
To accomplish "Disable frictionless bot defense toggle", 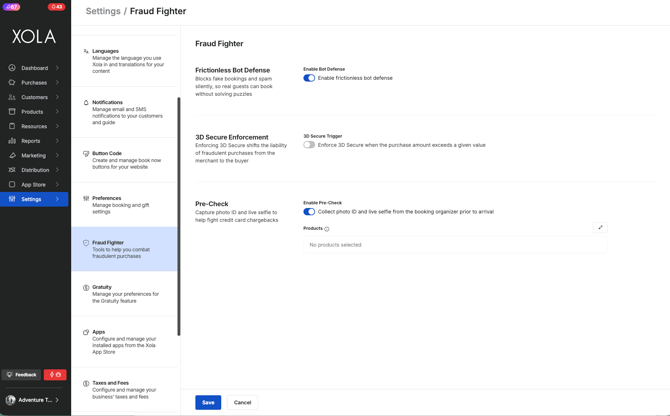I will click(309, 78).
